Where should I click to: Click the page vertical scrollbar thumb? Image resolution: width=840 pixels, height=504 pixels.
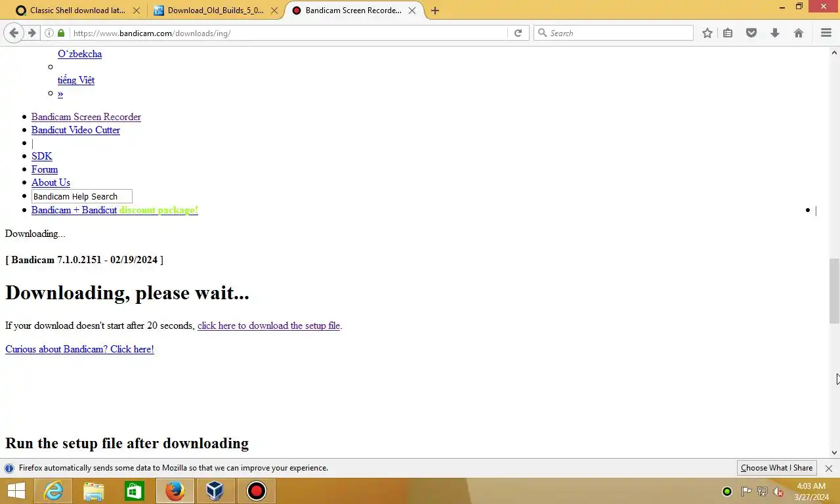tap(834, 291)
